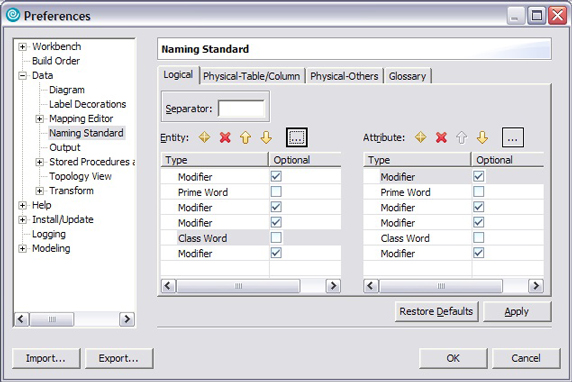Select Build Order in the tree
This screenshot has width=572, height=382.
click(56, 61)
